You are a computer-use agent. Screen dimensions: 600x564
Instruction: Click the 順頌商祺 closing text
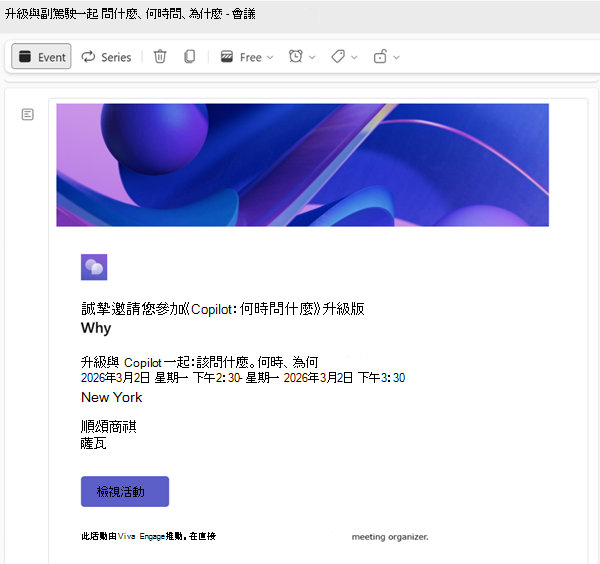[x=109, y=426]
